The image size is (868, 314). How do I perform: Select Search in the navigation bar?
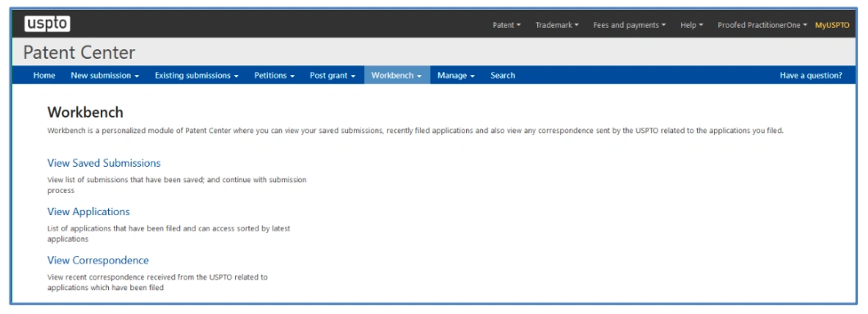pos(503,75)
